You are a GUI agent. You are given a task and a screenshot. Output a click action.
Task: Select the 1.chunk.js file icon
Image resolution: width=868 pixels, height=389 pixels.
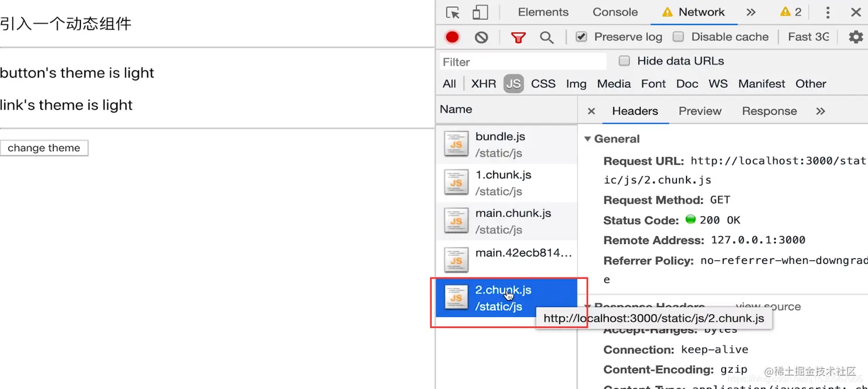(x=456, y=182)
